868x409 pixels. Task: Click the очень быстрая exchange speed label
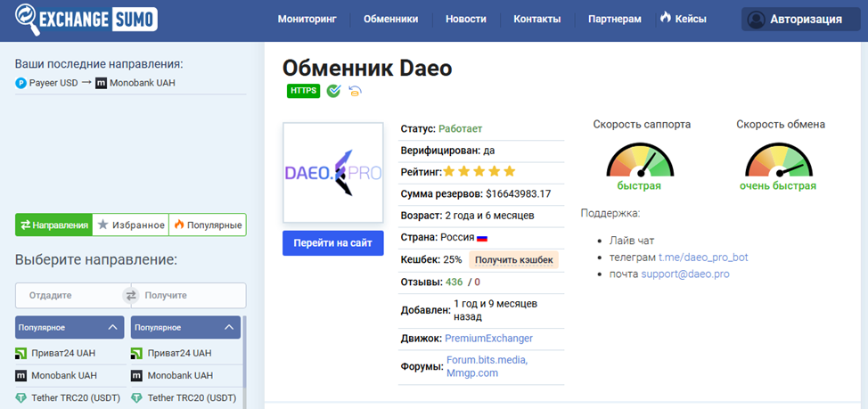[x=778, y=186]
